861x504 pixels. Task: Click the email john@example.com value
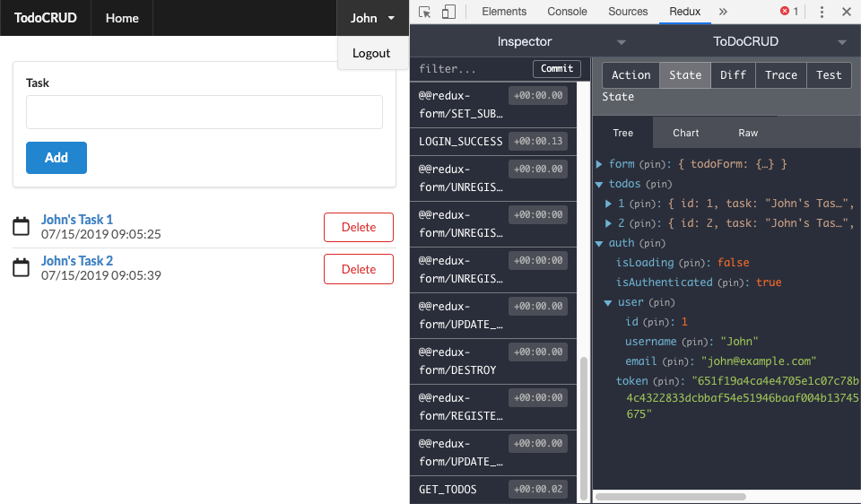(x=759, y=361)
